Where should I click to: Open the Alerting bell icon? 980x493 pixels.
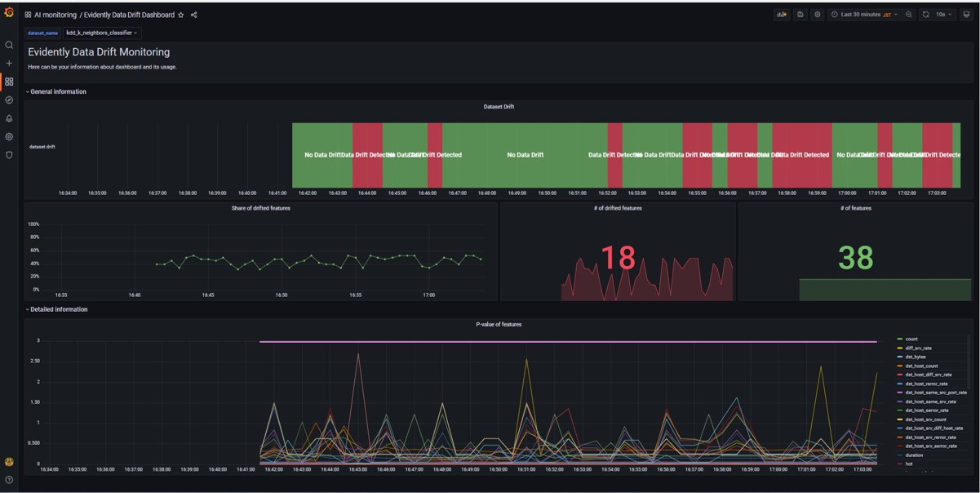(9, 118)
